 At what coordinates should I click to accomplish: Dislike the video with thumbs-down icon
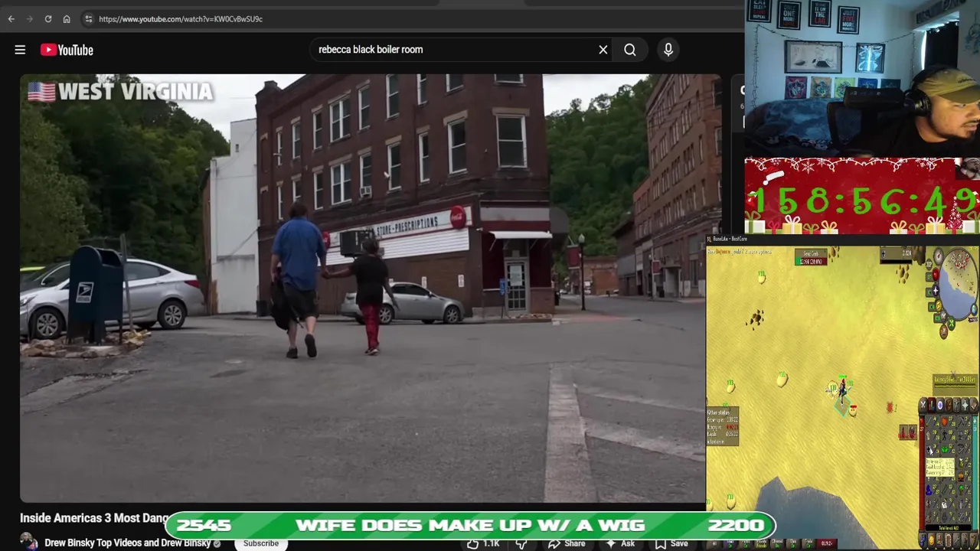tap(521, 543)
